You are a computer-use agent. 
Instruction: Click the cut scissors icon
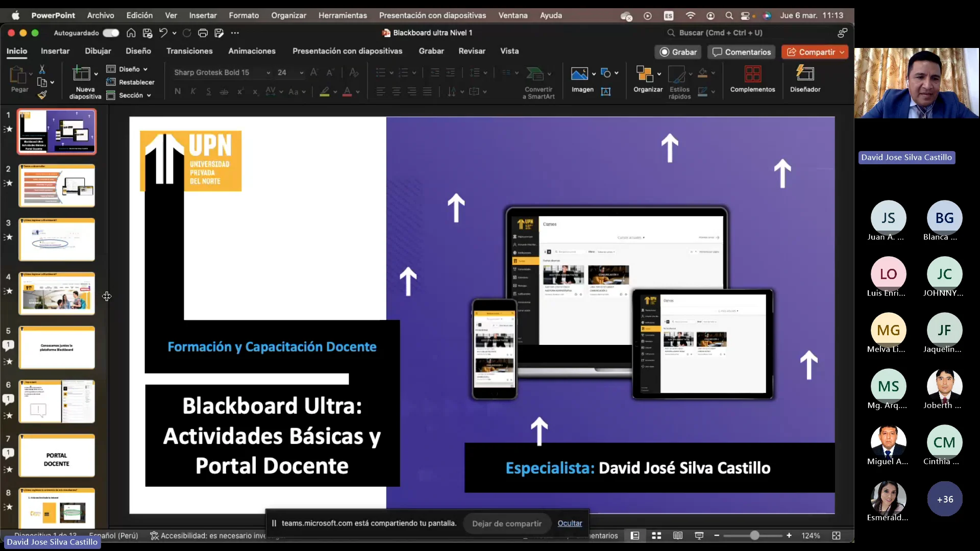[x=42, y=69]
